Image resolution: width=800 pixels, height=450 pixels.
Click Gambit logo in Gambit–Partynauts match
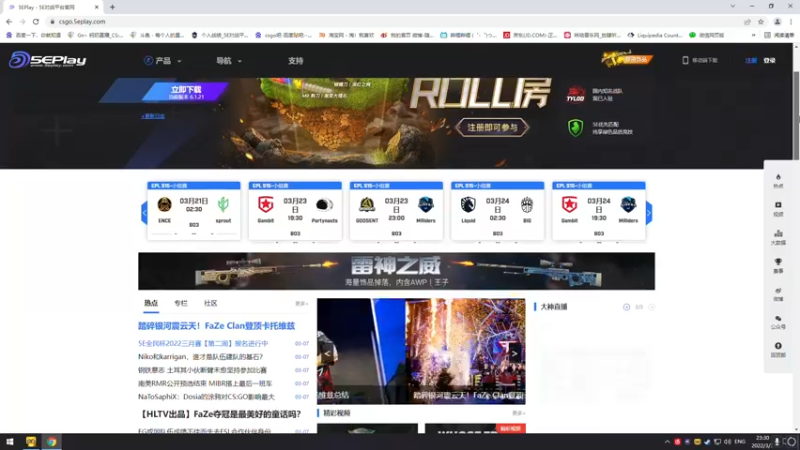pos(265,205)
